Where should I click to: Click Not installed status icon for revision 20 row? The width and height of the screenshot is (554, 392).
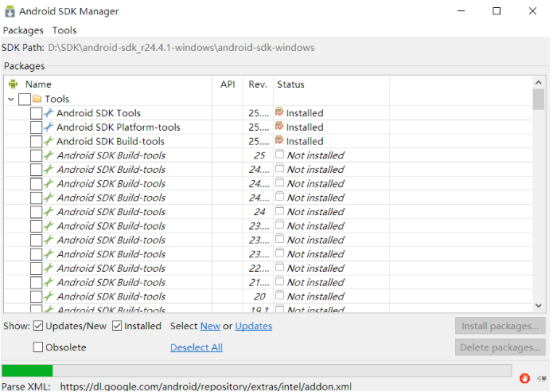(x=279, y=296)
